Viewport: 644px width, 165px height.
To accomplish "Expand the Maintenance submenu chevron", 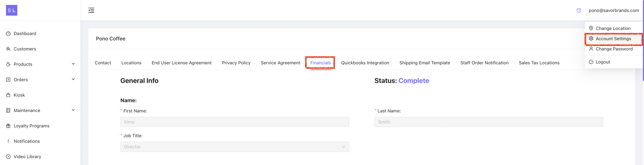I will 73,110.
